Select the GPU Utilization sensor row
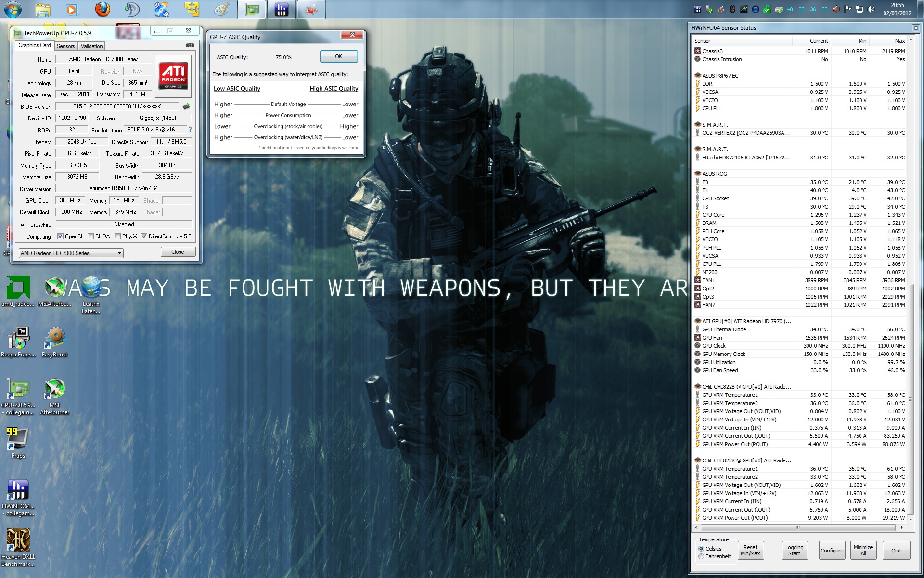Image resolution: width=924 pixels, height=578 pixels. pyautogui.click(x=800, y=362)
